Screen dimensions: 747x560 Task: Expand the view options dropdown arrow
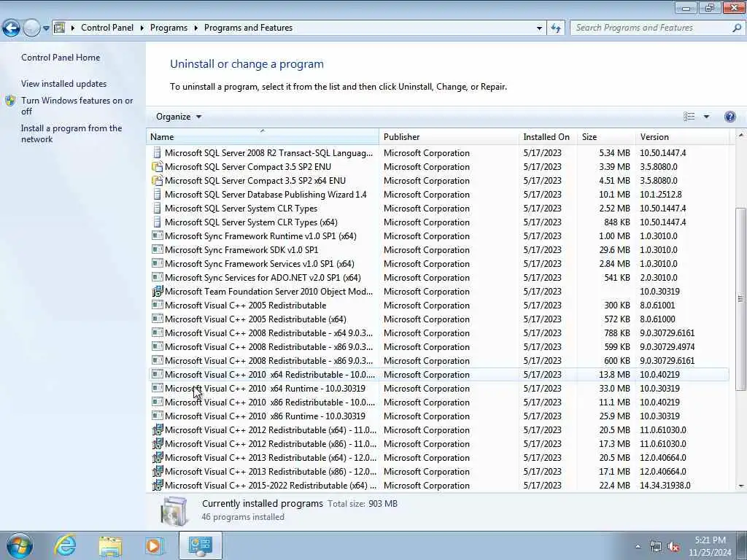coord(706,117)
